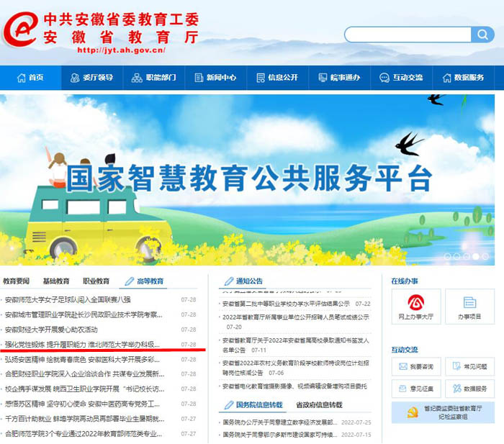Click into the site search field
504x444 pixels.
[x=408, y=35]
